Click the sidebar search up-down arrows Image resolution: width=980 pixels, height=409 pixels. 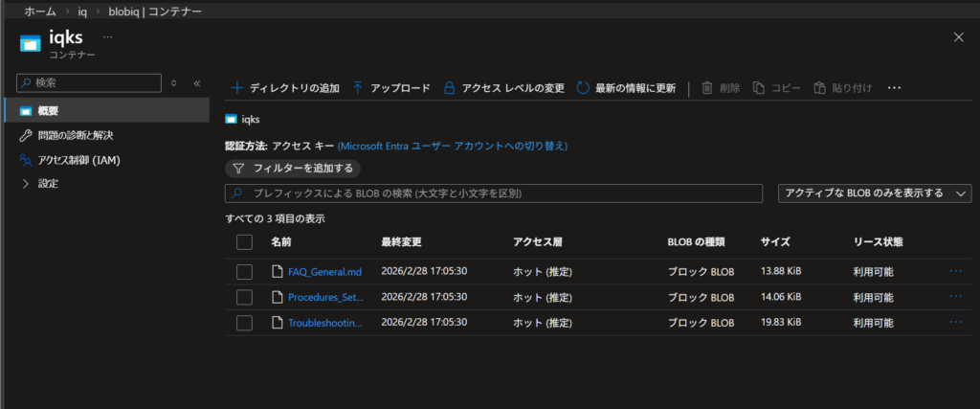pyautogui.click(x=173, y=83)
